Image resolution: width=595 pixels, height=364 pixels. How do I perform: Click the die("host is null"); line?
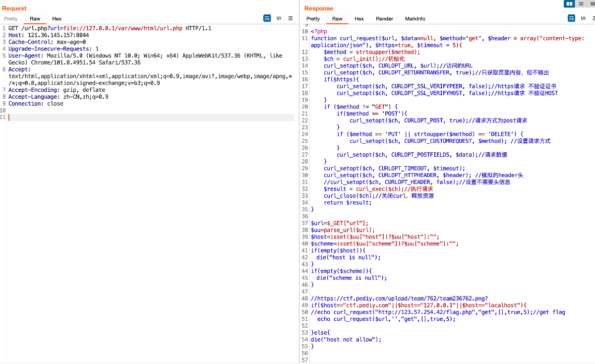[x=349, y=257]
